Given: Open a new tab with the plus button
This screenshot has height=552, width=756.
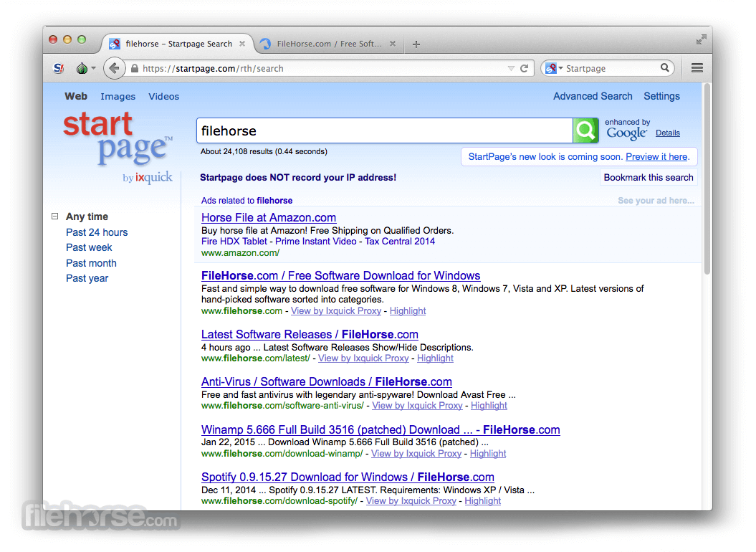Looking at the screenshot, I should click(x=416, y=44).
